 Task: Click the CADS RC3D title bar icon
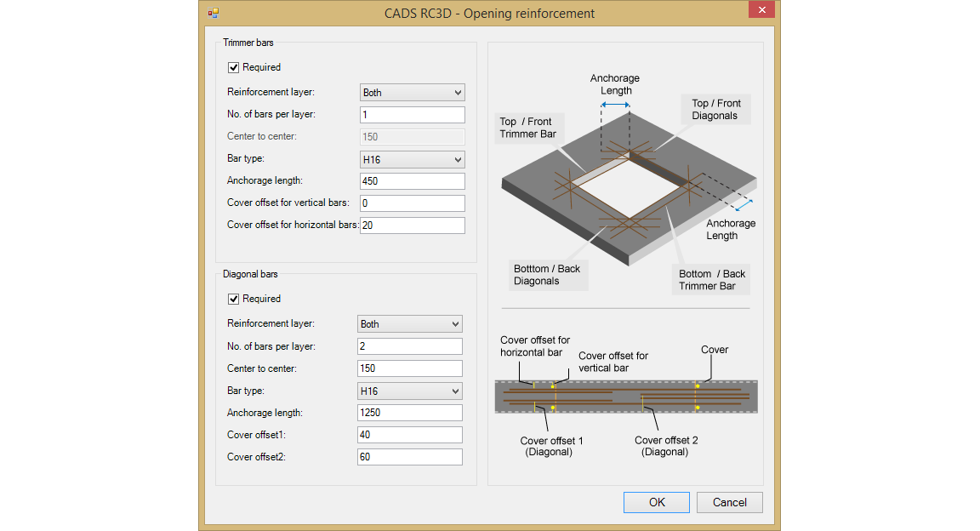pyautogui.click(x=214, y=13)
